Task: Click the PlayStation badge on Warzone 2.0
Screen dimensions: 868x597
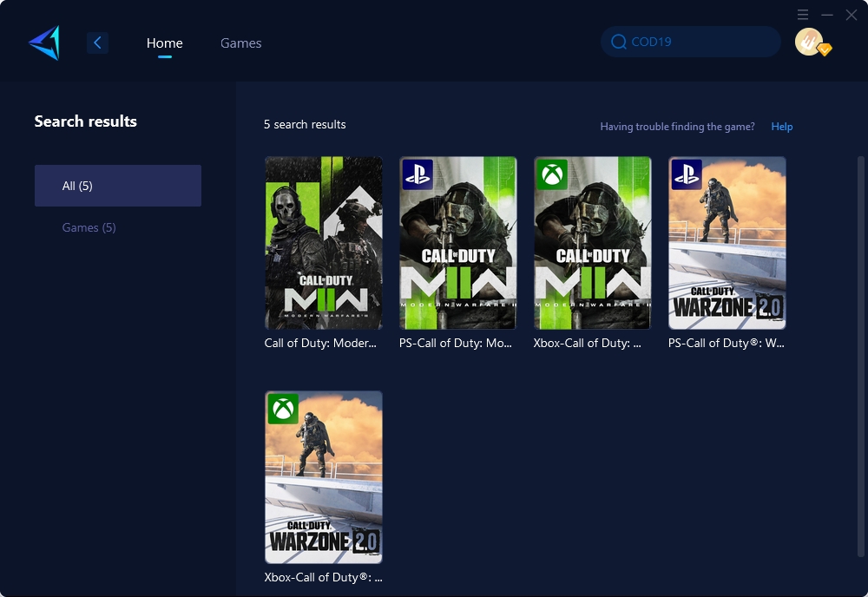Action: click(687, 174)
